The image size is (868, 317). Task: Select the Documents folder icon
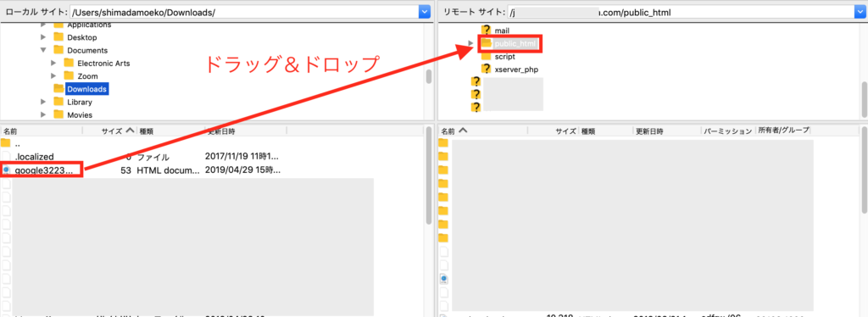[x=58, y=50]
